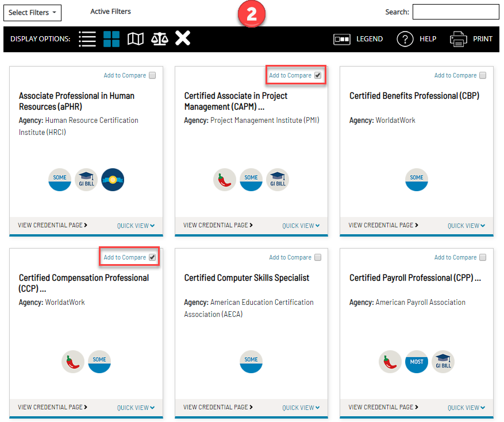Print the credential list
This screenshot has height=422, width=504.
tap(471, 39)
